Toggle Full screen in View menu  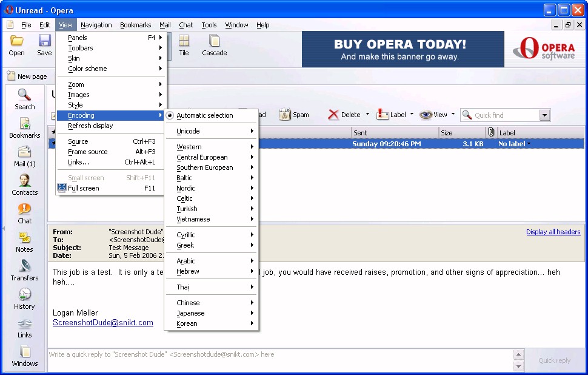click(x=84, y=188)
